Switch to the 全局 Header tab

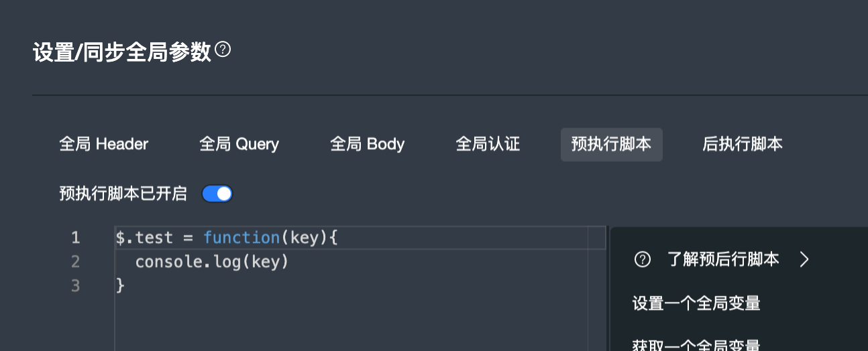click(x=104, y=145)
